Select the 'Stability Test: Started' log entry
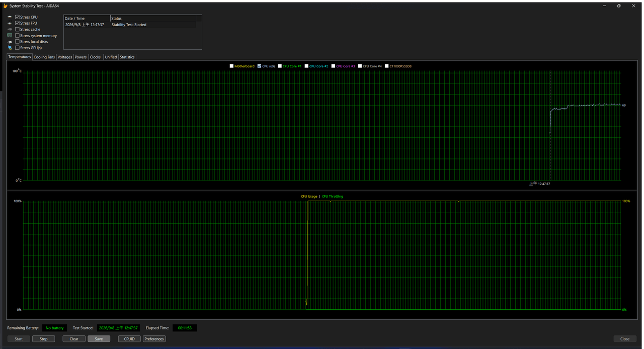This screenshot has width=644, height=349. point(130,25)
